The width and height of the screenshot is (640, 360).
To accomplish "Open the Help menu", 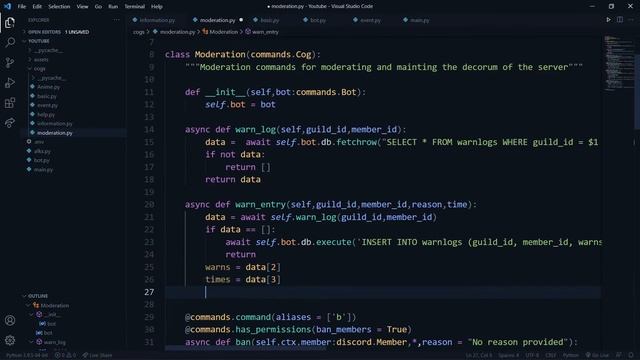I will (157, 7).
